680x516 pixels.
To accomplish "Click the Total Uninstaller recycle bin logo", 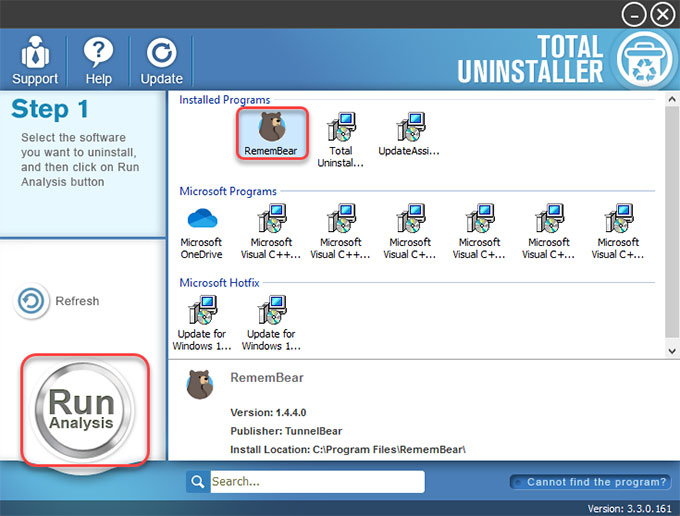I will click(x=644, y=60).
